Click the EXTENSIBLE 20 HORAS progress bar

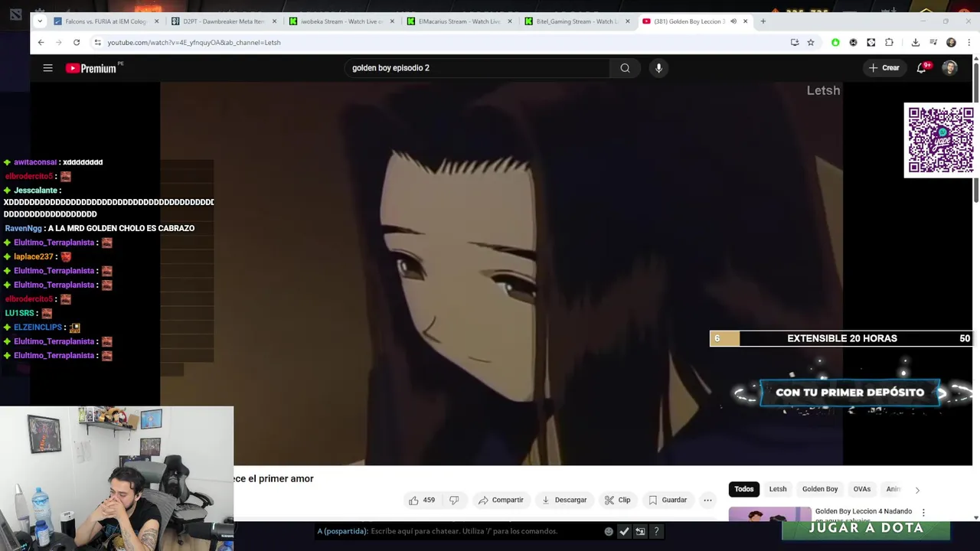[841, 338]
